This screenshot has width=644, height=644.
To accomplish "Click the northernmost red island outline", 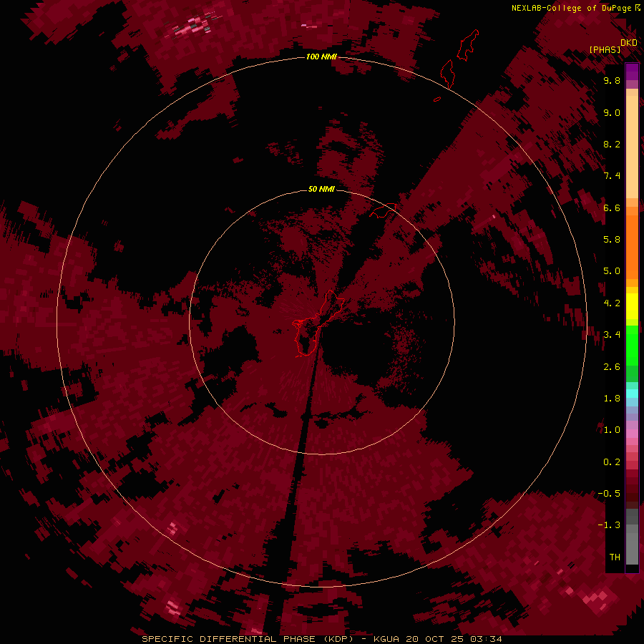I will pos(468,45).
